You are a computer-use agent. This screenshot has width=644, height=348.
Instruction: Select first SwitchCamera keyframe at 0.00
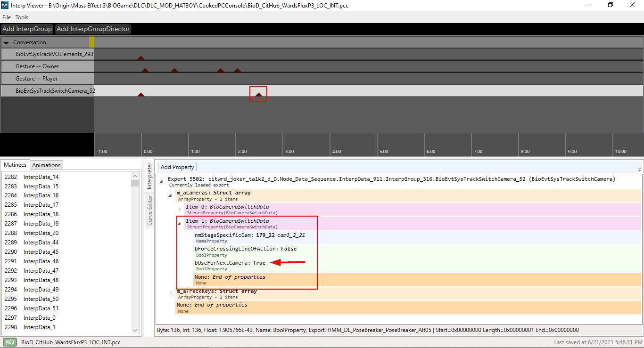click(140, 95)
